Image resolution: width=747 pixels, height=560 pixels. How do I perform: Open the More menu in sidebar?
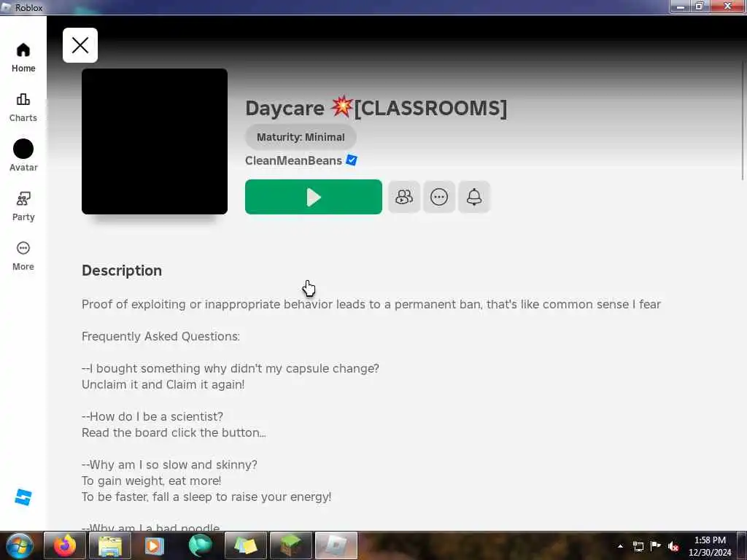click(23, 256)
